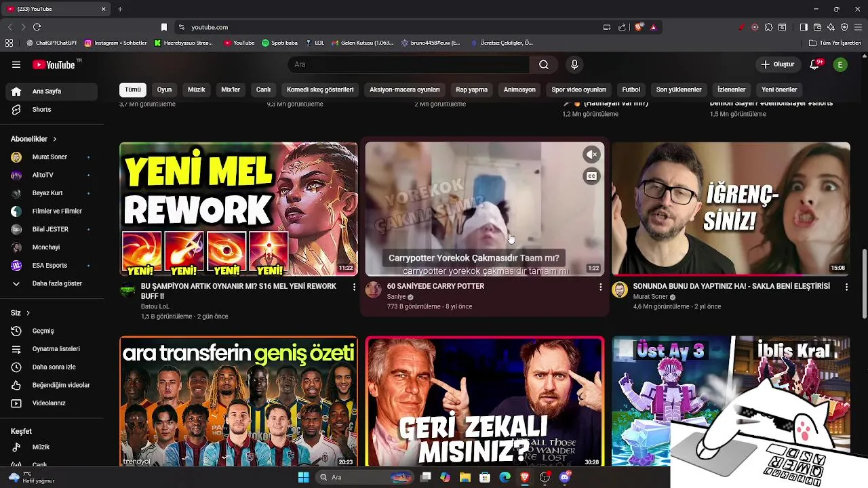This screenshot has height=488, width=868.
Task: Open the notifications bell
Action: point(816,64)
